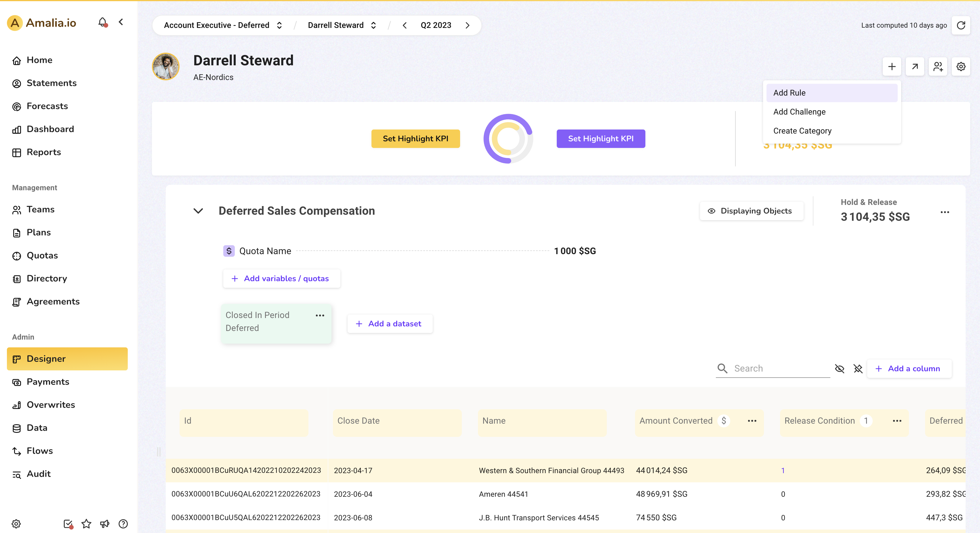Screen dimensions: 980x533
Task: Collapse Deferred Sales Compensation section
Action: (x=198, y=211)
